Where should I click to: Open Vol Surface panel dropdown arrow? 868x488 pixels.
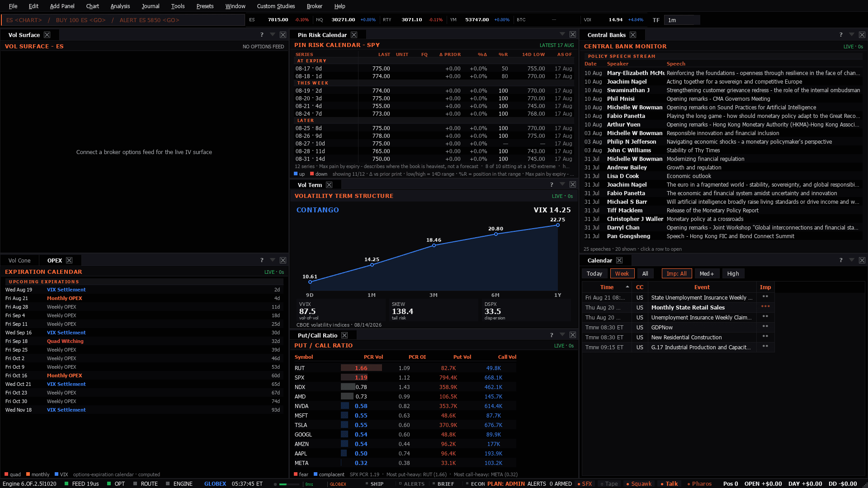(273, 34)
